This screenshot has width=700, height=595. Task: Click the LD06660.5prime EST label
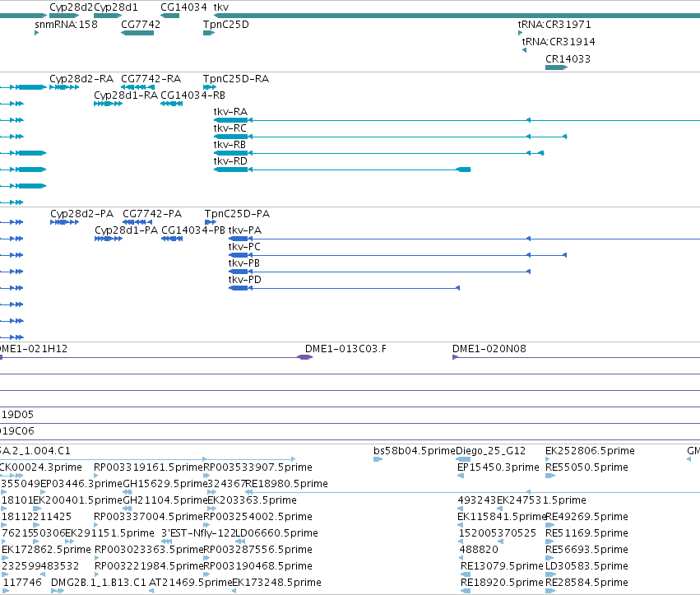pos(276,533)
